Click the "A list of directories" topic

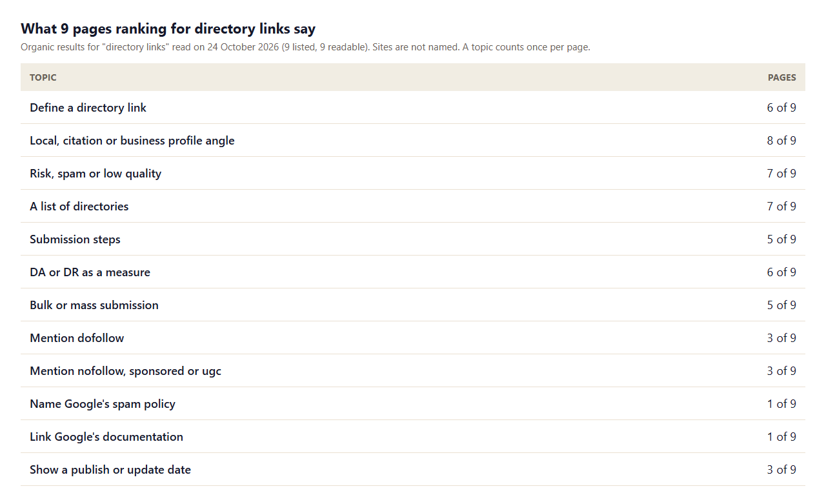click(x=79, y=207)
